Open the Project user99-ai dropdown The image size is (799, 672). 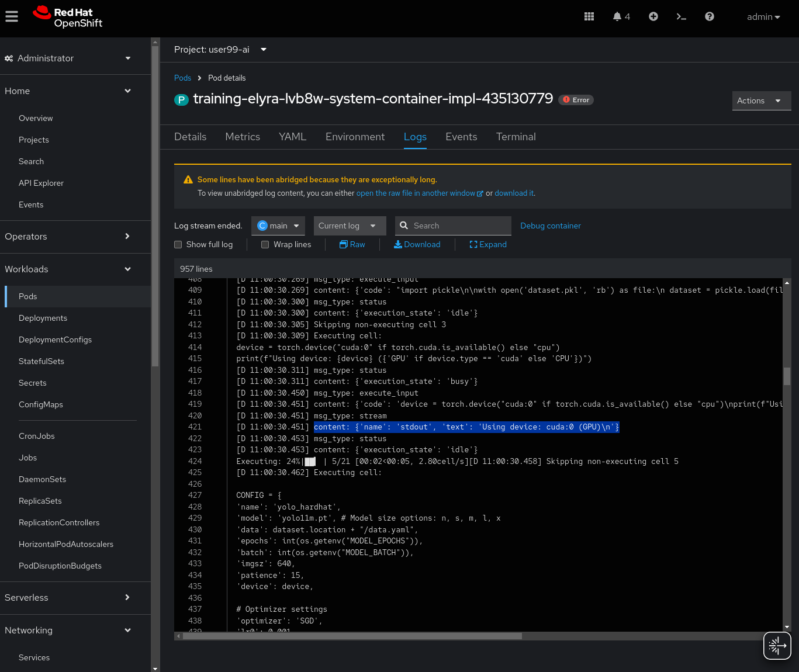[x=220, y=50]
